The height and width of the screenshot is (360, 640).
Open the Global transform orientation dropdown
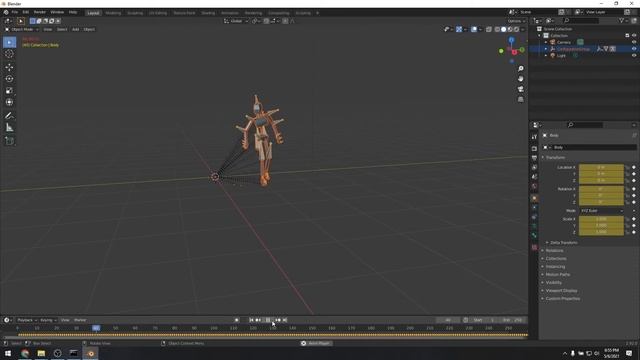(236, 21)
